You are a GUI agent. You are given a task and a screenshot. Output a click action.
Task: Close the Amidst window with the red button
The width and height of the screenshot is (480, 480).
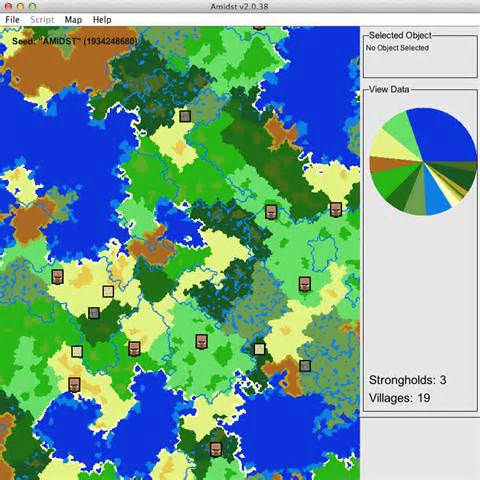(9, 6)
